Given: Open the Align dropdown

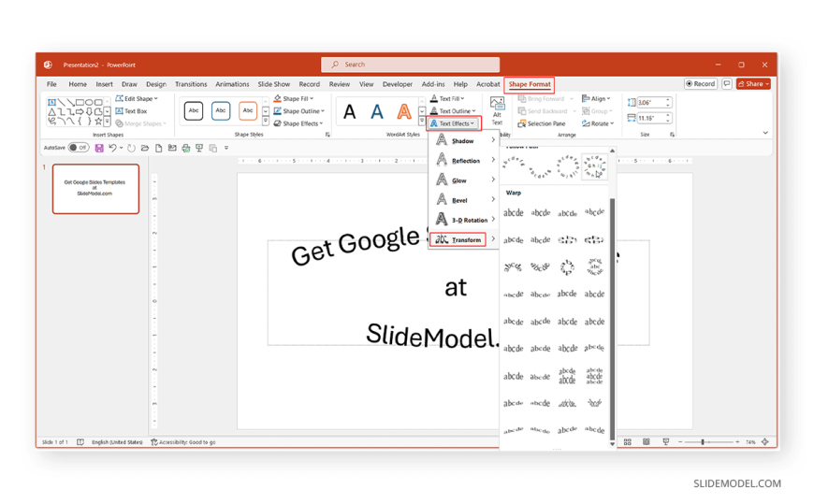Looking at the screenshot, I should pos(596,98).
